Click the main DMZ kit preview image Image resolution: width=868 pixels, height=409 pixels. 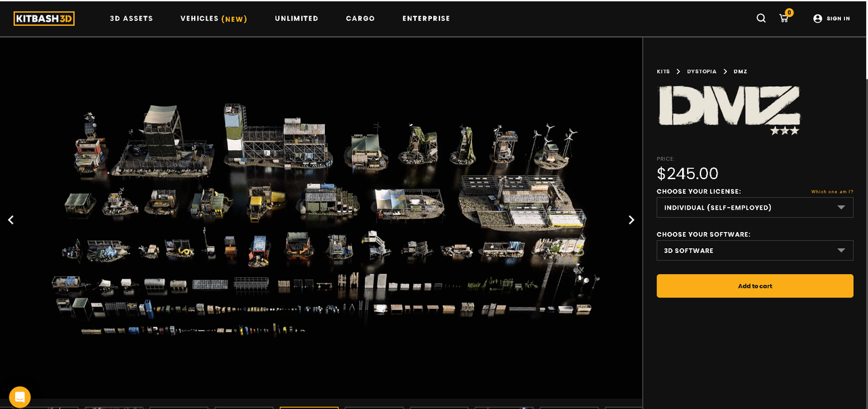321,218
